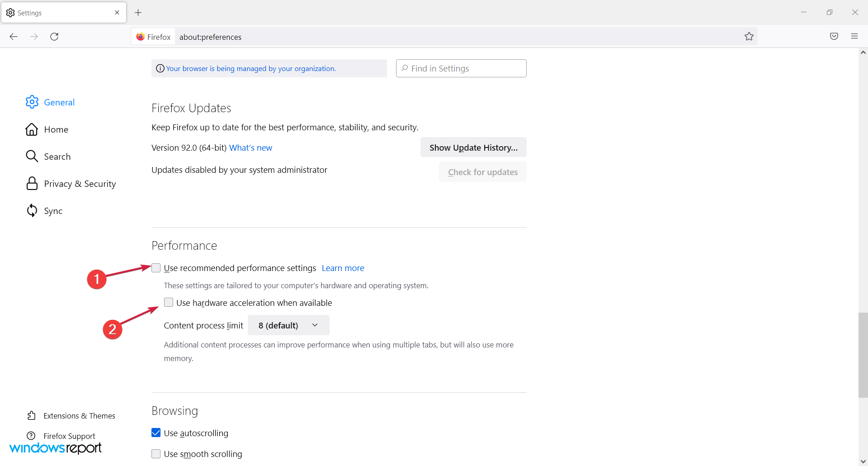Viewport: 868px width, 466px height.
Task: Click the Browsing section heading
Action: 175,410
